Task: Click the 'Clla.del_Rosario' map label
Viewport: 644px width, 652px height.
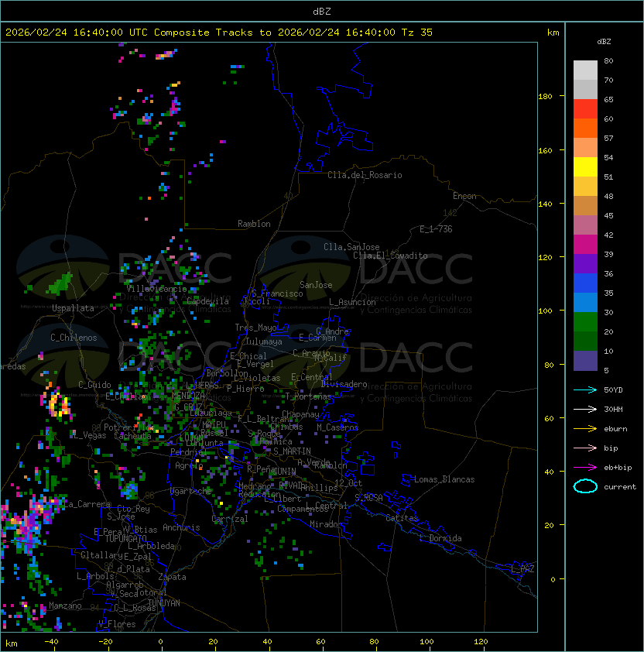Action: pos(365,175)
